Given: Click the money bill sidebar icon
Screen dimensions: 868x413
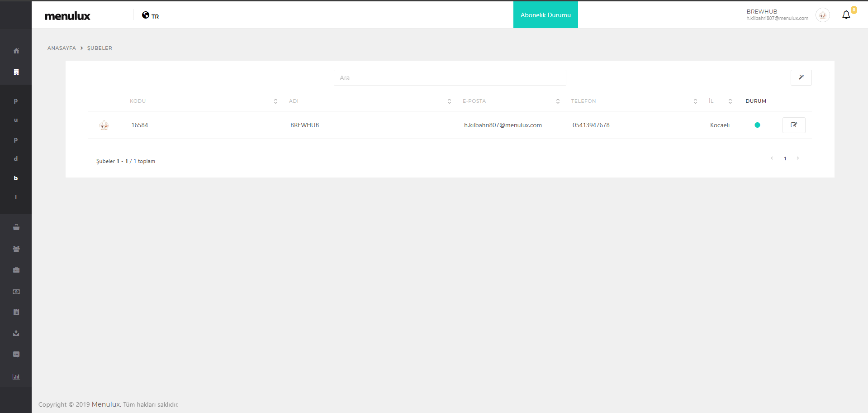Looking at the screenshot, I should pos(16,292).
